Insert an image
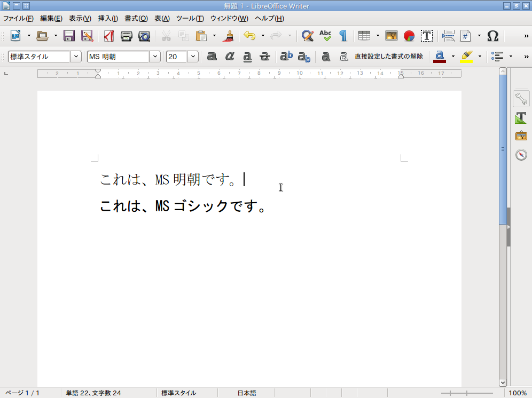Viewport: 532px width, 398px height. click(391, 36)
